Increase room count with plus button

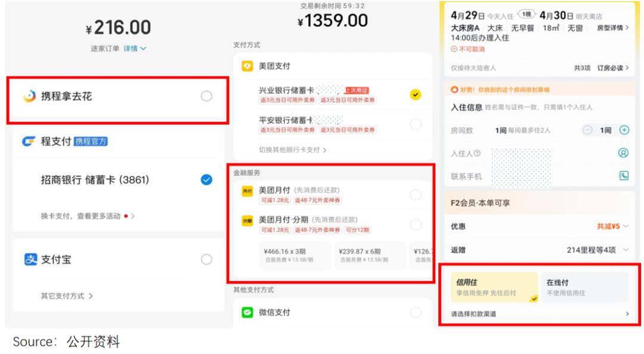(624, 131)
